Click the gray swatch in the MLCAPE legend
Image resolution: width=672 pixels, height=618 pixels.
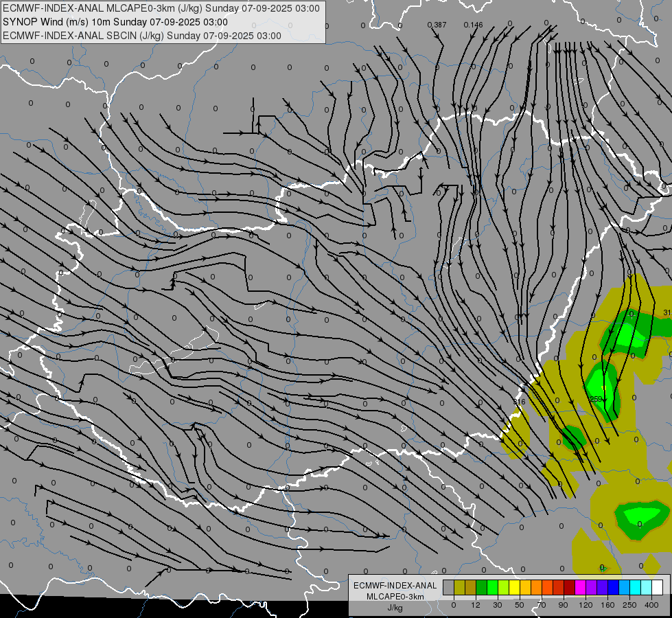point(449,587)
